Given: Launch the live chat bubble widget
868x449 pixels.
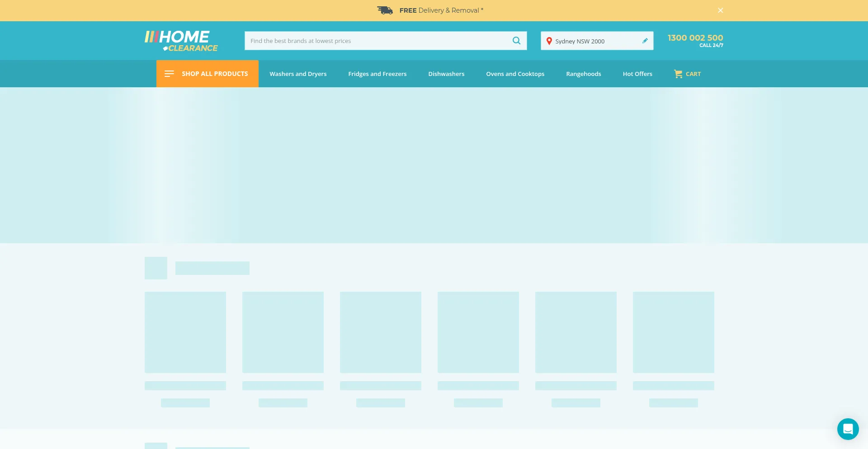Looking at the screenshot, I should click(x=848, y=429).
